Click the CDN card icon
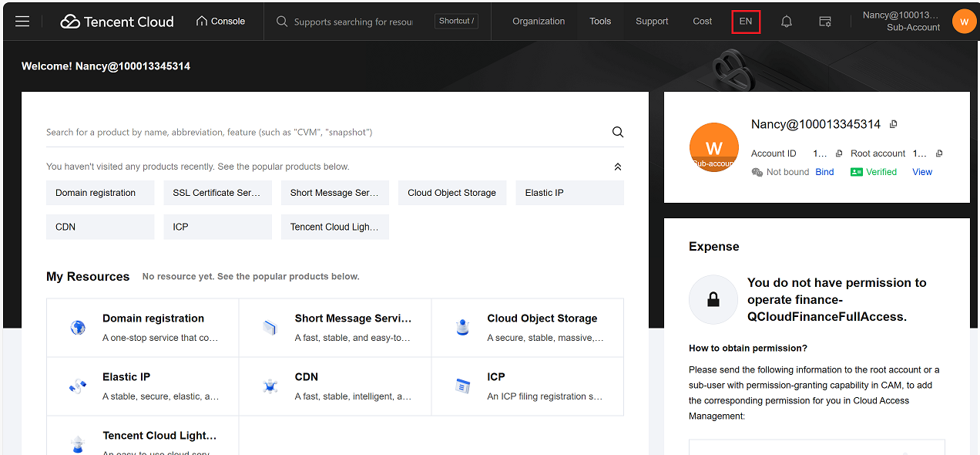980x455 pixels. click(x=270, y=386)
